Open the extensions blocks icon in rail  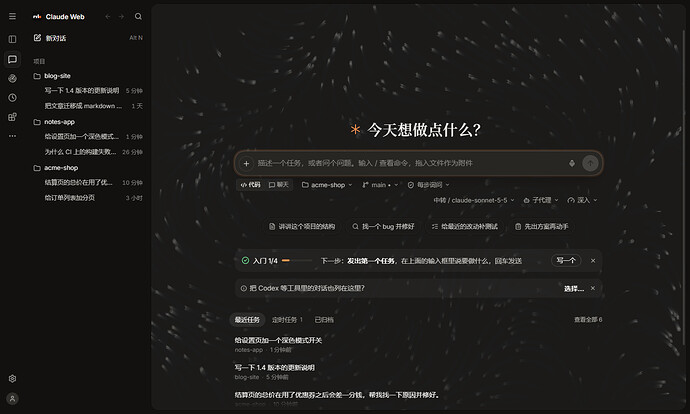coord(12,117)
